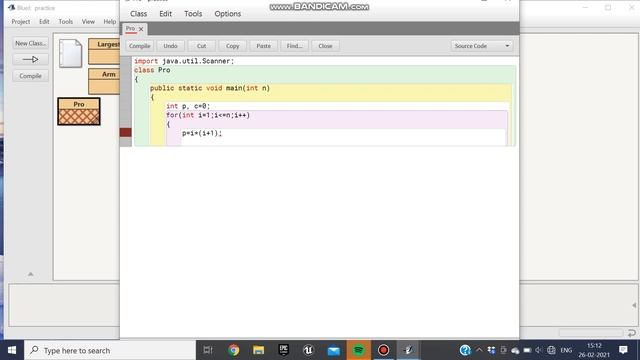
Task: Expand the Source Code view dropdown
Action: pos(482,46)
